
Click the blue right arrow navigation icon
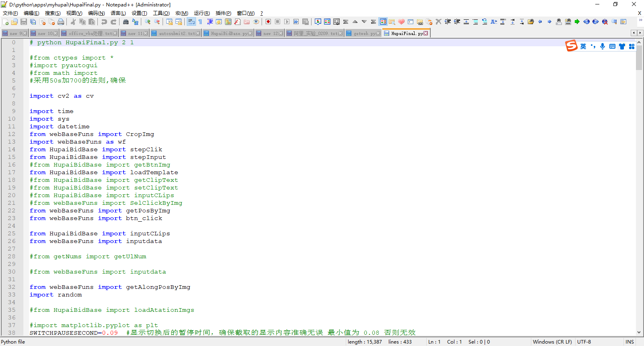(x=549, y=22)
